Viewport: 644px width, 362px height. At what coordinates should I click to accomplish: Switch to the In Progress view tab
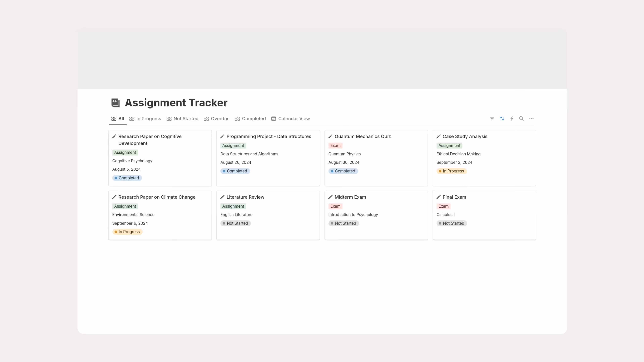[x=148, y=118]
